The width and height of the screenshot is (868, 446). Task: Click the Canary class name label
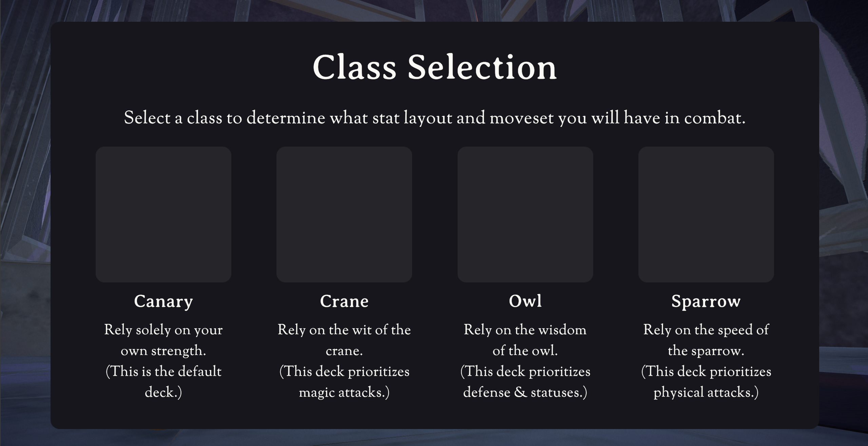[x=163, y=301]
